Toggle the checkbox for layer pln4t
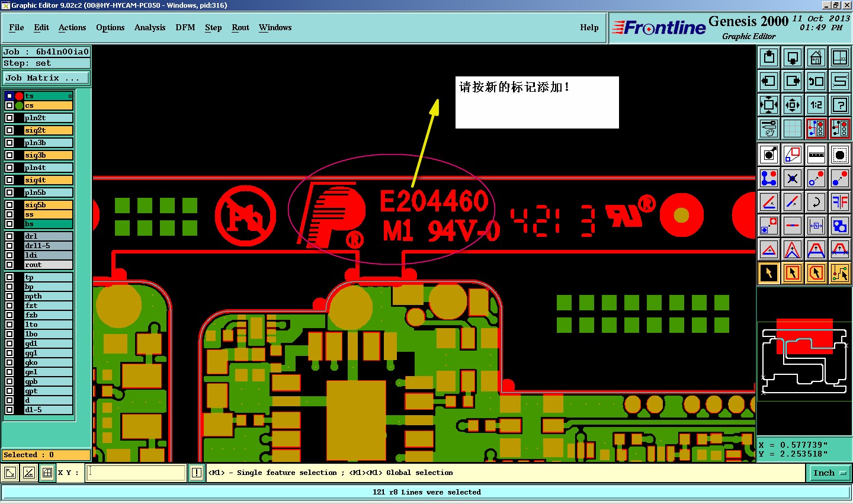The height and width of the screenshot is (504, 853). coord(9,168)
